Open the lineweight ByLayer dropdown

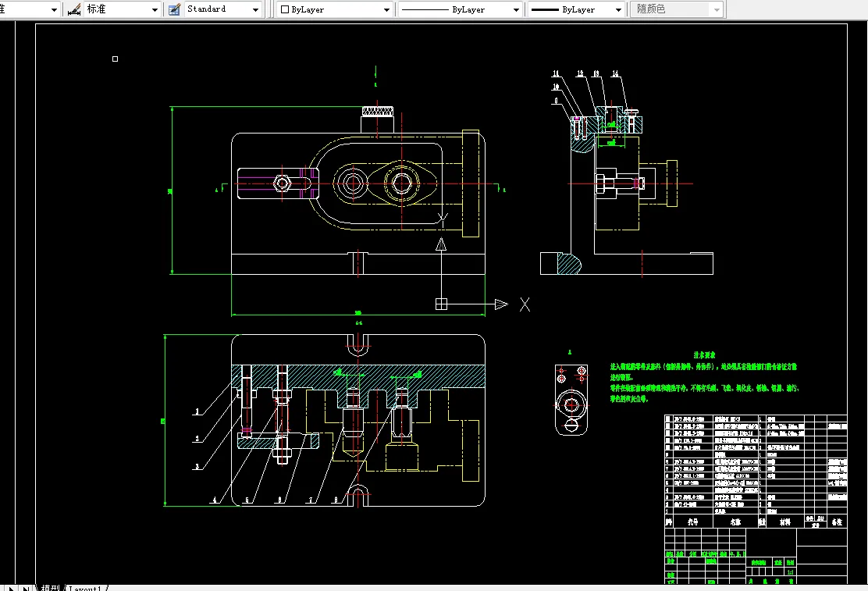pos(618,9)
